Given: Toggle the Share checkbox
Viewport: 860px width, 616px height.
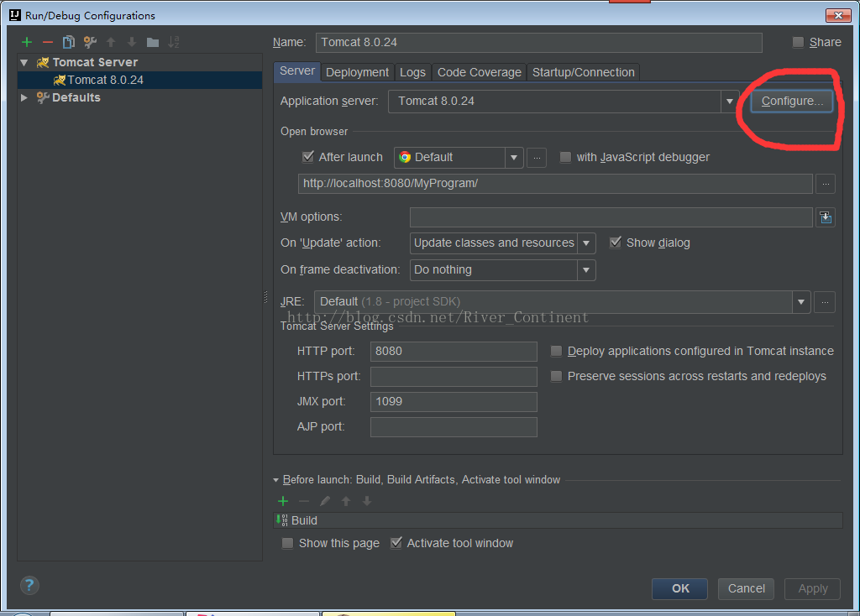Looking at the screenshot, I should coord(798,42).
